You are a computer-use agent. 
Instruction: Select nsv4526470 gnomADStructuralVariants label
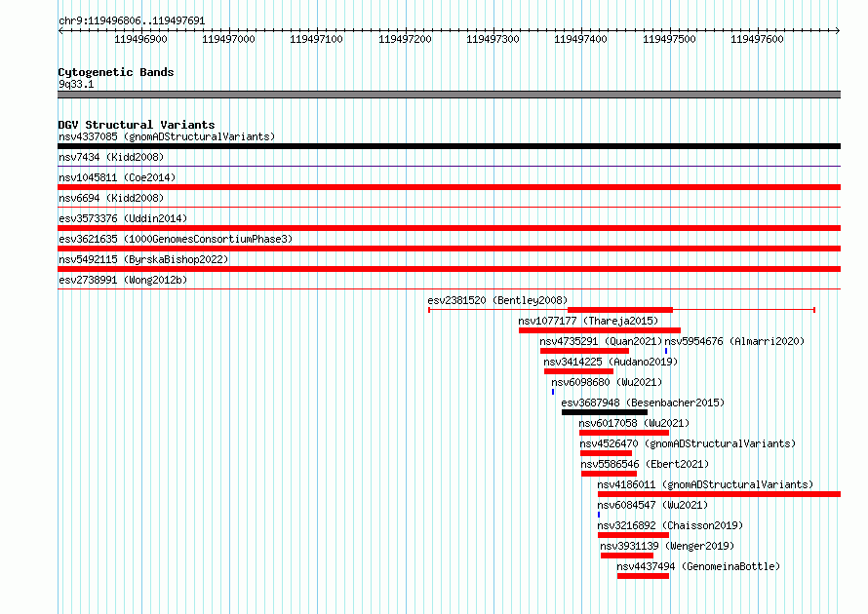(688, 443)
